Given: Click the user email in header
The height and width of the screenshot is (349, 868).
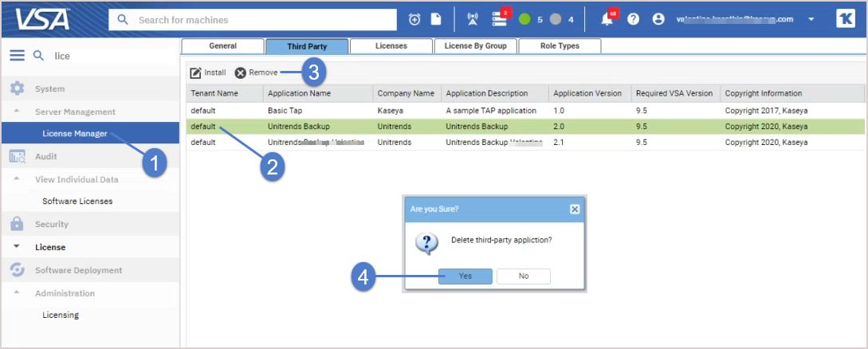Looking at the screenshot, I should tap(734, 19).
